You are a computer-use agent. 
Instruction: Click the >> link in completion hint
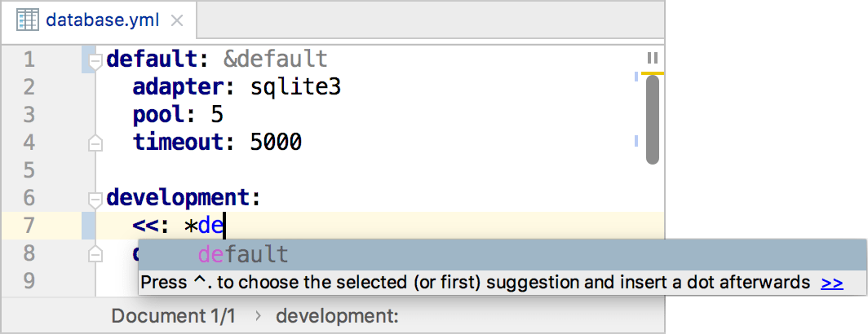832,283
